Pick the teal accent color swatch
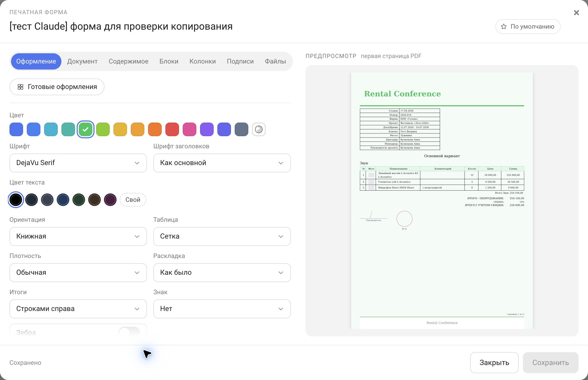 tap(68, 129)
